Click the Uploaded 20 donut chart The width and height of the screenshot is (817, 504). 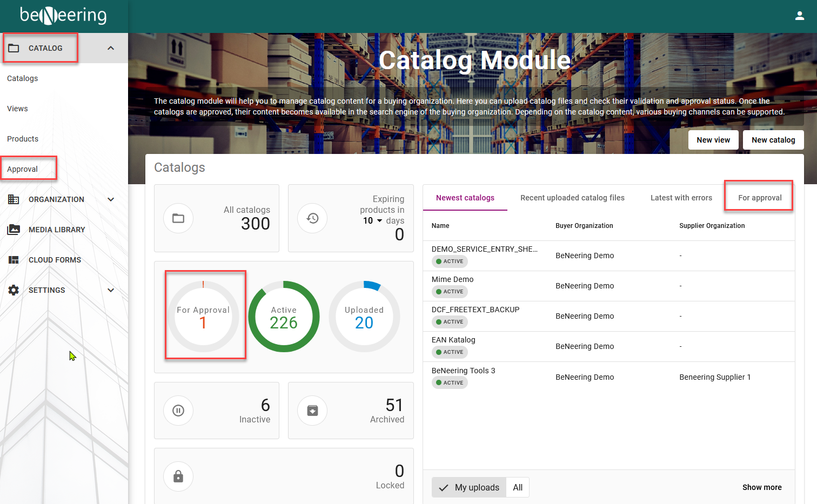pyautogui.click(x=364, y=317)
